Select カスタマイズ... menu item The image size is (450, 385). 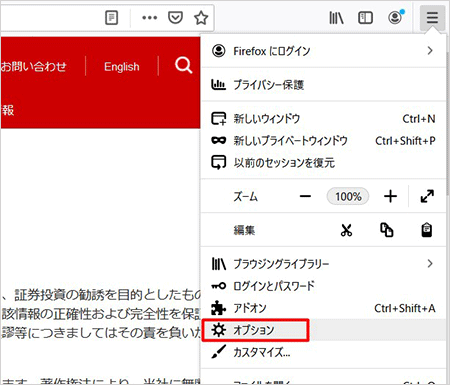[323, 352]
